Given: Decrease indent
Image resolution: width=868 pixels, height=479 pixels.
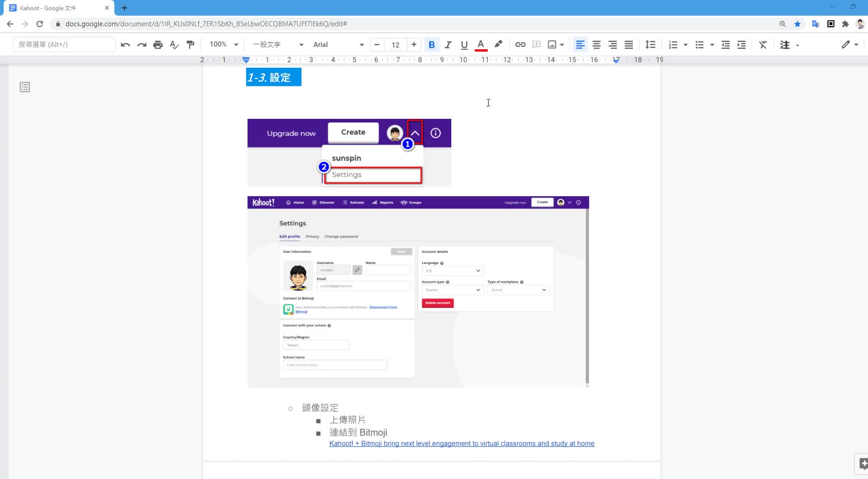Looking at the screenshot, I should point(726,44).
